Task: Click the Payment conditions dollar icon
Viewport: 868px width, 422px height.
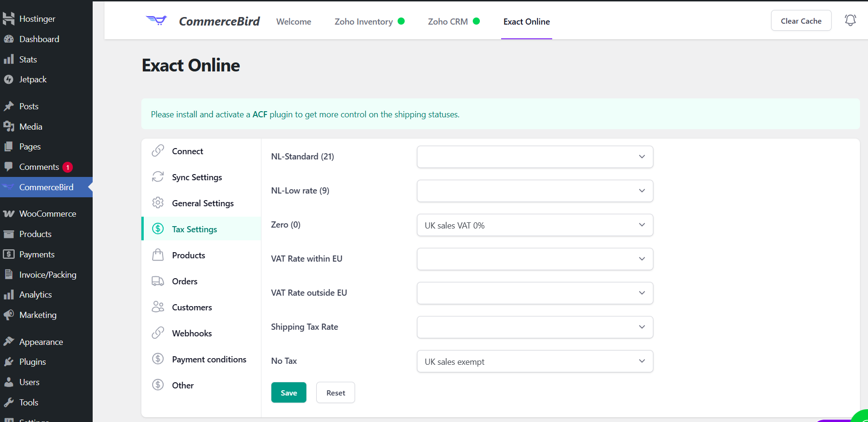Action: click(158, 359)
